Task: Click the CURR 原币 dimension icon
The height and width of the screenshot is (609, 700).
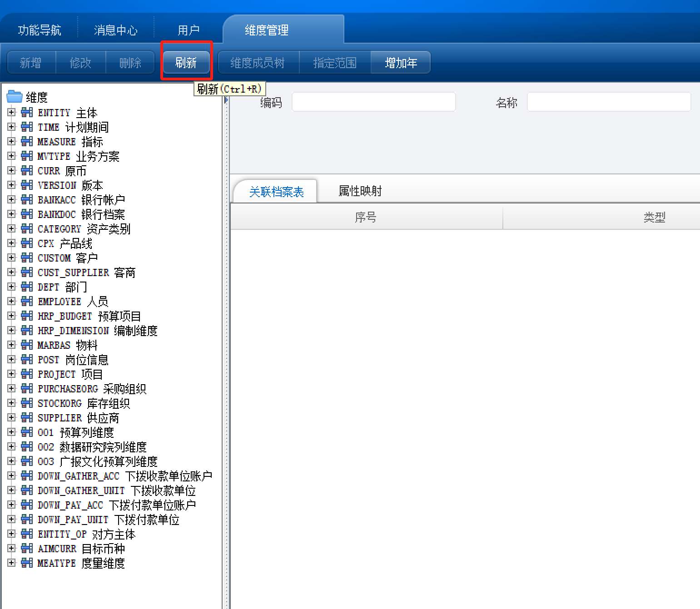Action: pyautogui.click(x=27, y=170)
